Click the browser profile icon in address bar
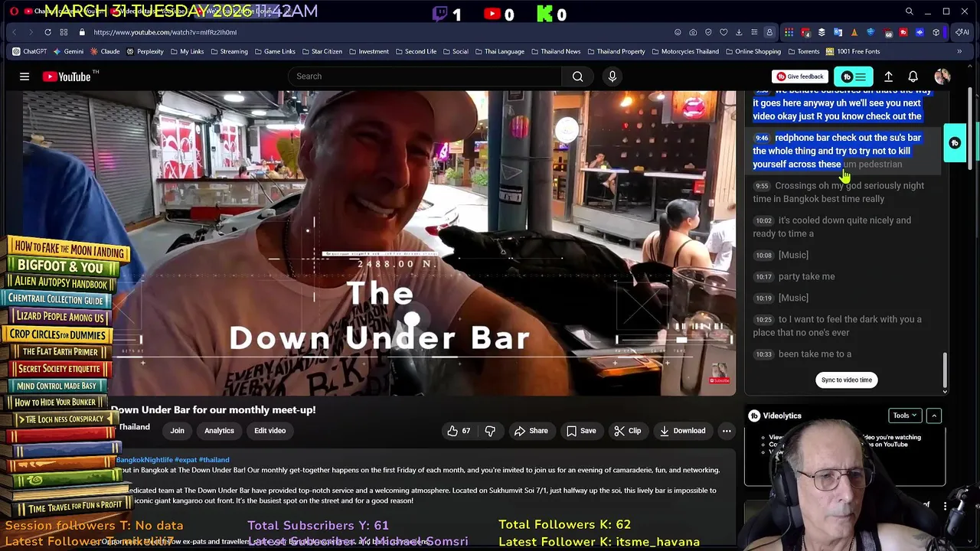 pos(769,32)
